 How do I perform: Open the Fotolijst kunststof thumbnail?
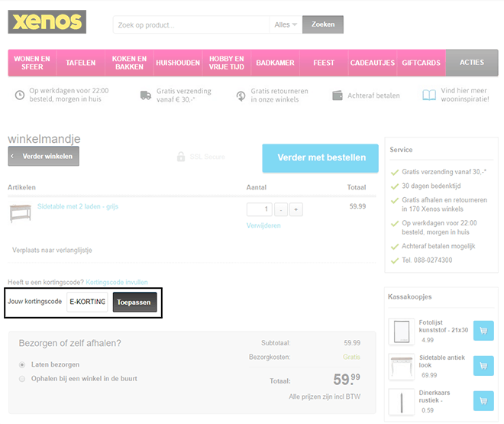(x=402, y=332)
